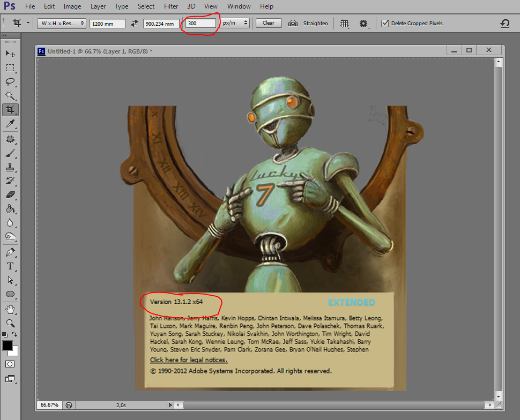Click the resolution field showing 300
Viewport: 520px width, 420px height.
[x=201, y=23]
